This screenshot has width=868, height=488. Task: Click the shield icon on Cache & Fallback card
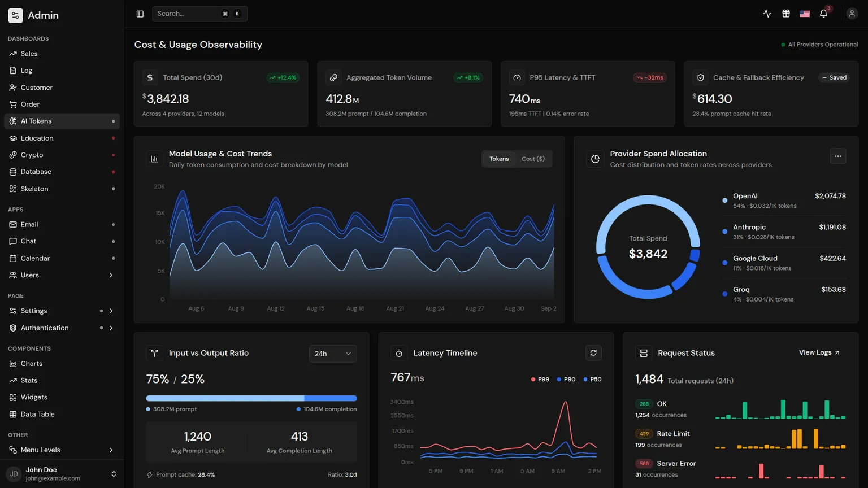click(x=700, y=77)
